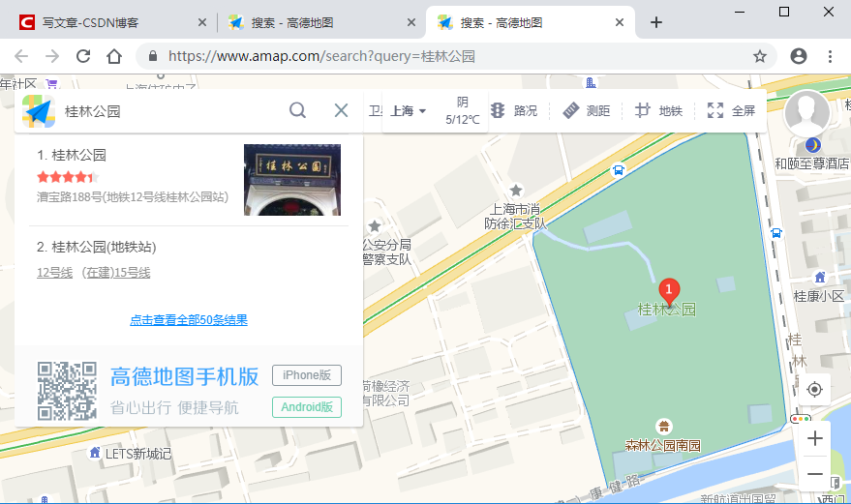The height and width of the screenshot is (504, 851).
Task: Zoom out the map with minus button
Action: [x=814, y=474]
